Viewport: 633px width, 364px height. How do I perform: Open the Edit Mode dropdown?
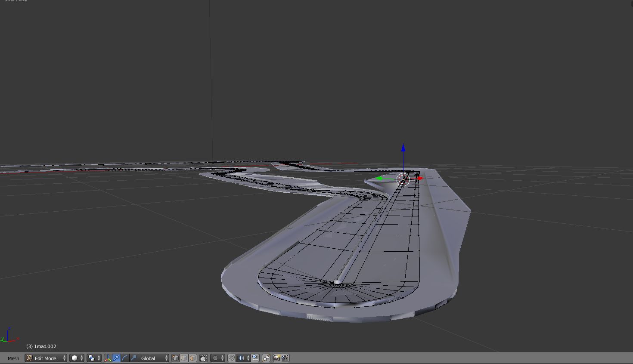click(46, 358)
